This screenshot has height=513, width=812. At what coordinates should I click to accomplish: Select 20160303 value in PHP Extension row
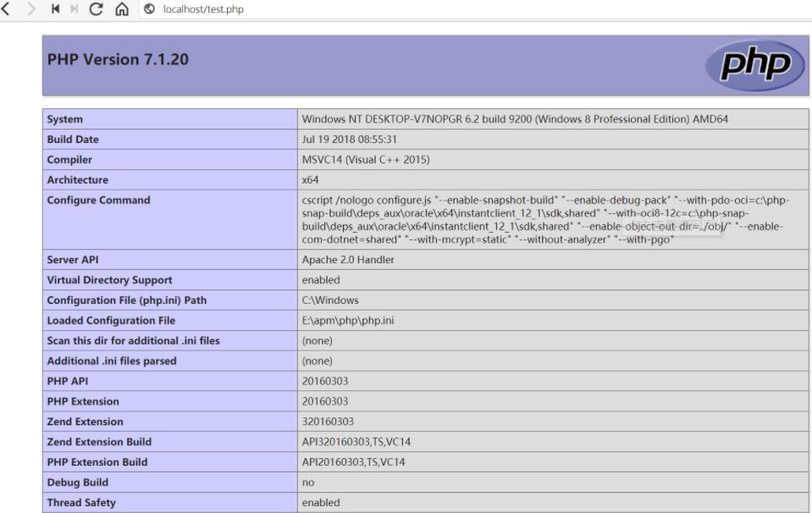coord(325,401)
